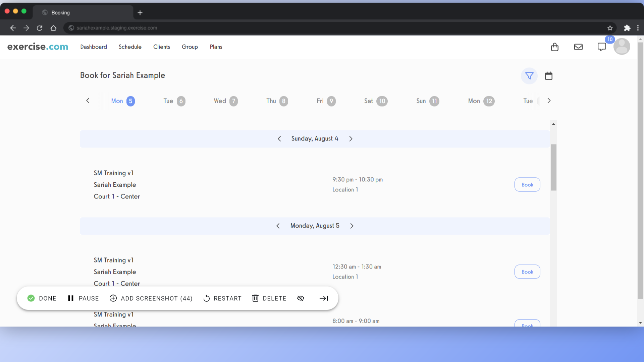Select the Booking browser tab

(x=83, y=12)
